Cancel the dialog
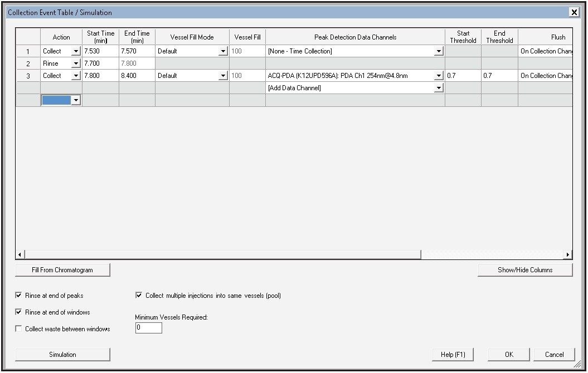Image resolution: width=588 pixels, height=373 pixels. pos(554,355)
